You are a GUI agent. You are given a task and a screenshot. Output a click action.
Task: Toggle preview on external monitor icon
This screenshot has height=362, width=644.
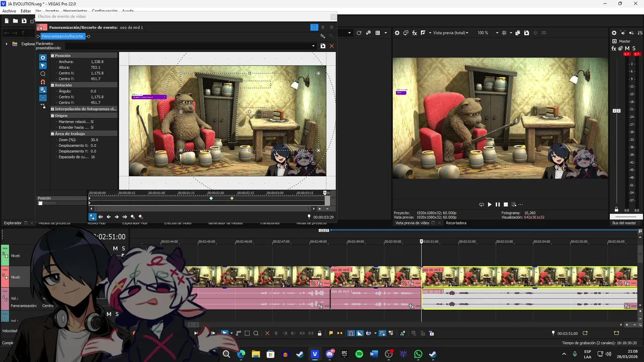pos(406,33)
